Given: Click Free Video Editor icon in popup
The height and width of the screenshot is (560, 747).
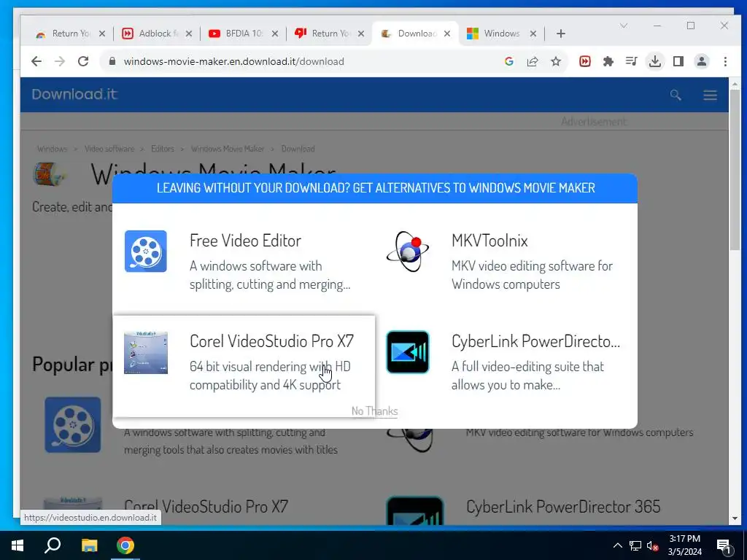Looking at the screenshot, I should [x=146, y=252].
